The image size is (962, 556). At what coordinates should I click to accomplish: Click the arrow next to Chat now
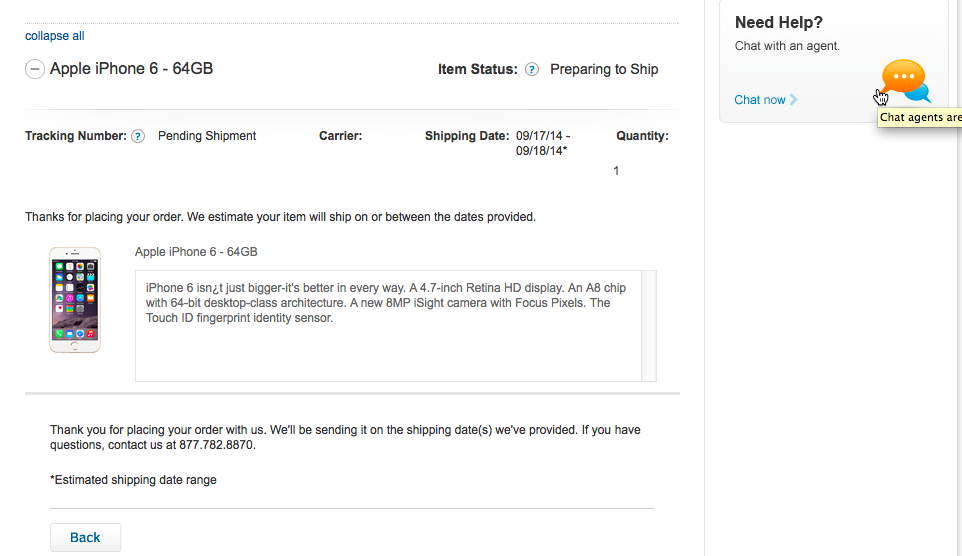pos(793,99)
